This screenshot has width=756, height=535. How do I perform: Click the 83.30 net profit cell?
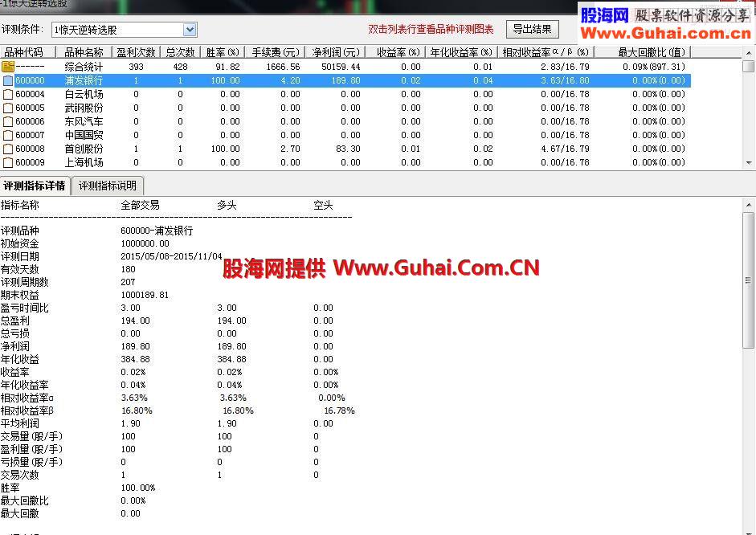click(x=348, y=149)
